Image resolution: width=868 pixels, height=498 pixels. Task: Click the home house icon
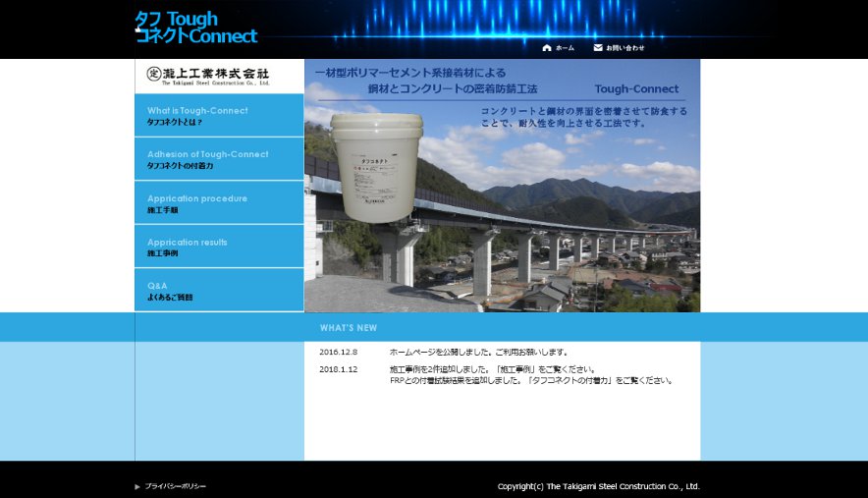point(547,48)
